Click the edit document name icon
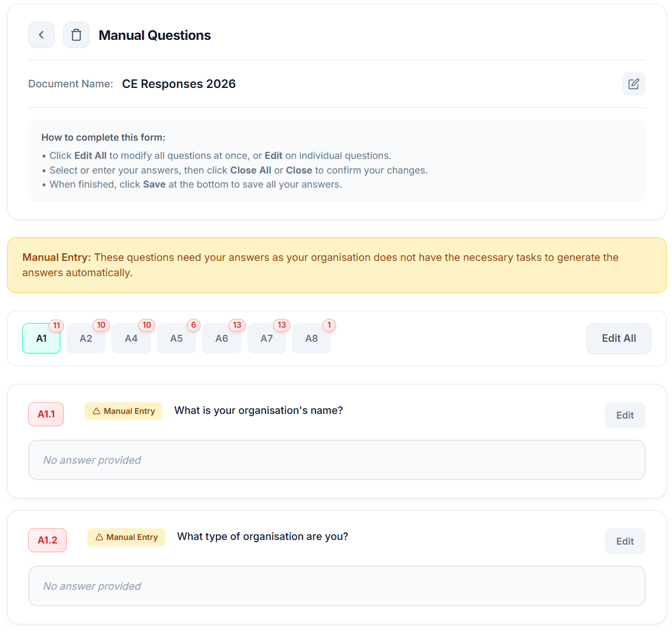Viewport: 672px width, 632px height. click(633, 84)
